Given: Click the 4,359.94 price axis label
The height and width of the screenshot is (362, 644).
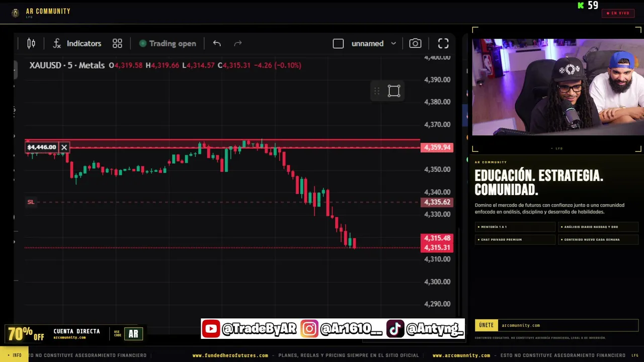Looking at the screenshot, I should [437, 147].
